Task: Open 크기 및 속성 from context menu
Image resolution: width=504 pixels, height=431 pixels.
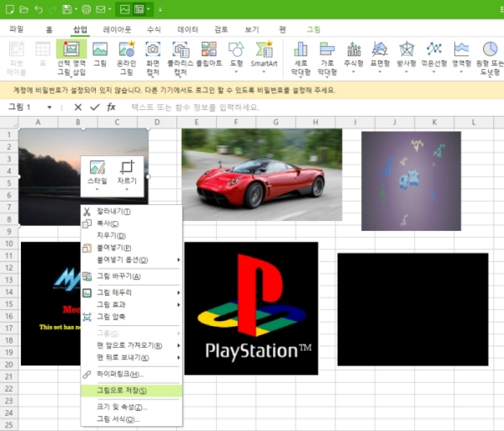Action: [x=132, y=407]
